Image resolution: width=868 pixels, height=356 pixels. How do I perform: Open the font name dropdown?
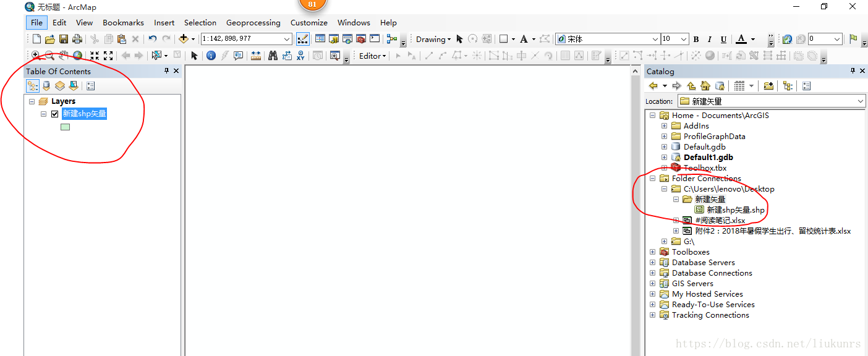click(x=655, y=39)
